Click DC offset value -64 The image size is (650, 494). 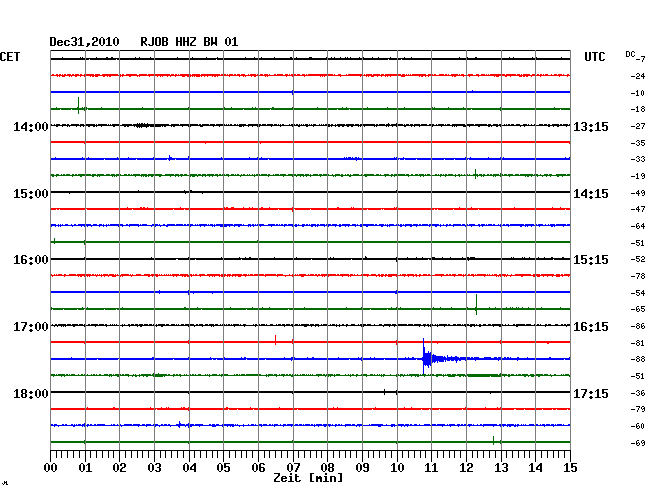coord(638,226)
